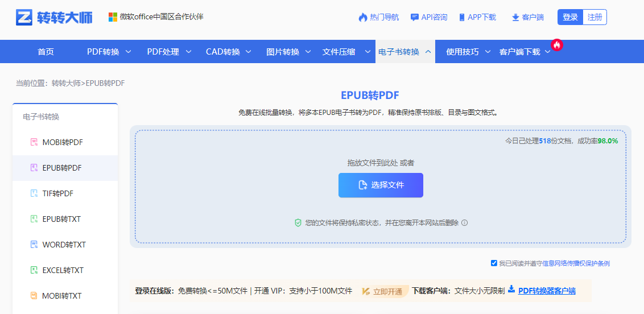Click the download icon before PDF转换器客户端

[x=511, y=289]
